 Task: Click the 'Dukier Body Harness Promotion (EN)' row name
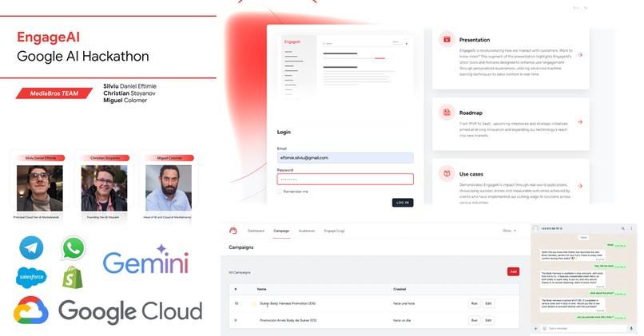[x=288, y=303]
